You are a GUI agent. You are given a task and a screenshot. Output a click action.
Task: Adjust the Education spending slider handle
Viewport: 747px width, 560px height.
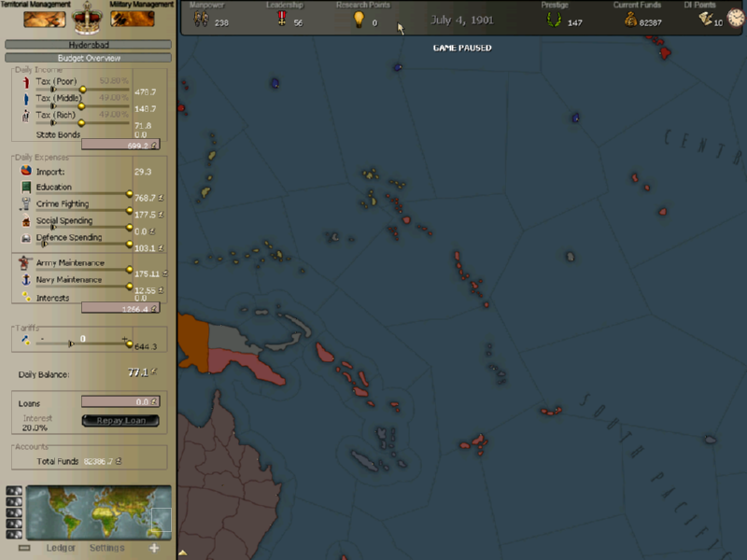(129, 194)
